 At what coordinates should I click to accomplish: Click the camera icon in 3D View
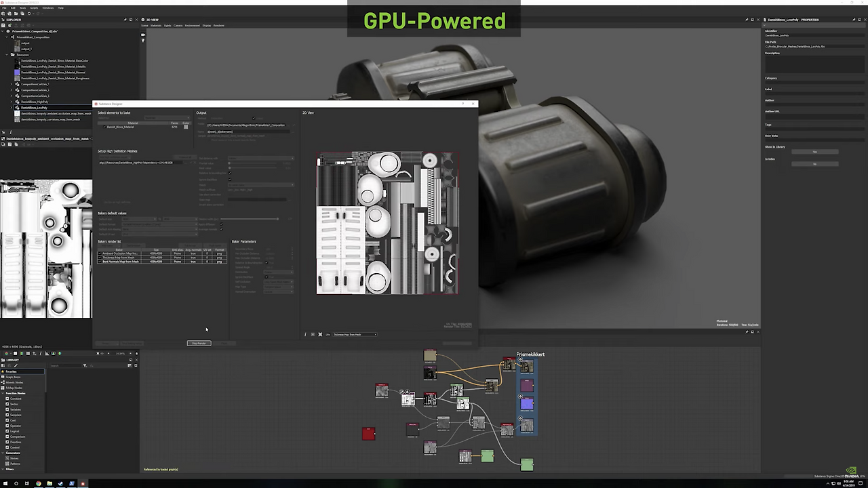pyautogui.click(x=143, y=35)
